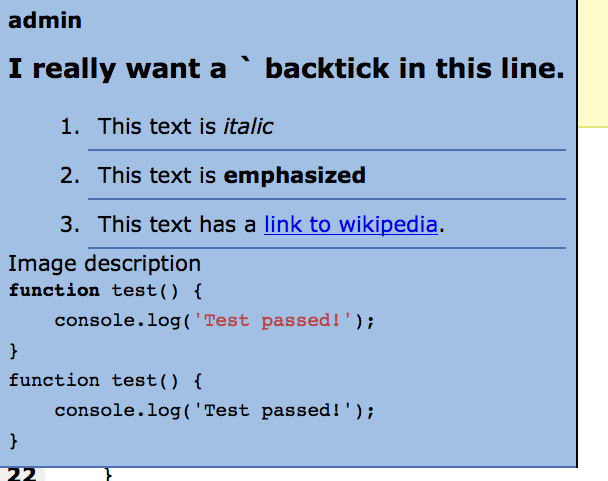Click the number "3." list marker
Image resolution: width=608 pixels, height=481 pixels.
click(69, 224)
